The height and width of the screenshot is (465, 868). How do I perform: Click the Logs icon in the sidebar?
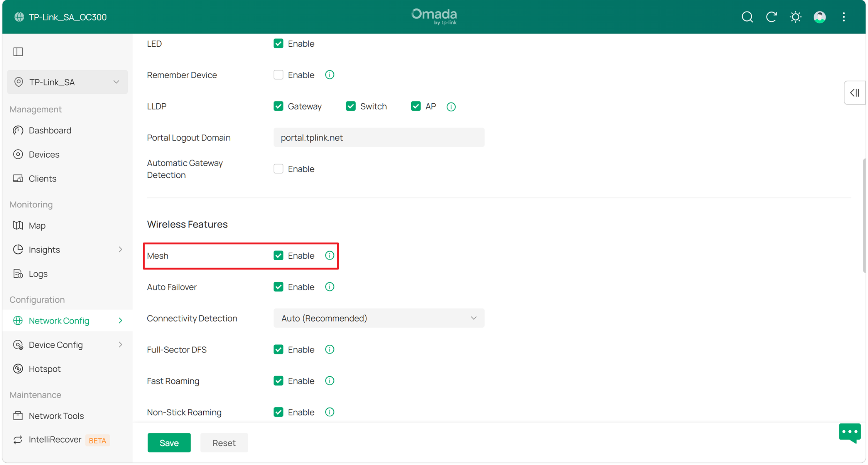(18, 274)
